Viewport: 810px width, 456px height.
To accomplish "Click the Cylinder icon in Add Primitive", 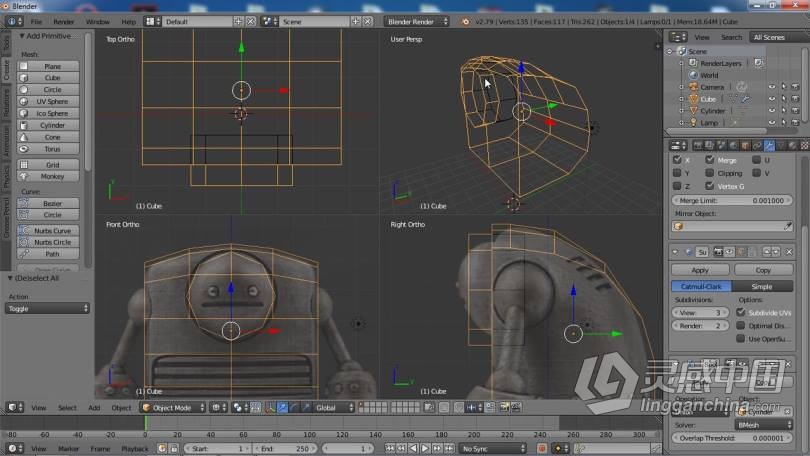I will point(24,125).
